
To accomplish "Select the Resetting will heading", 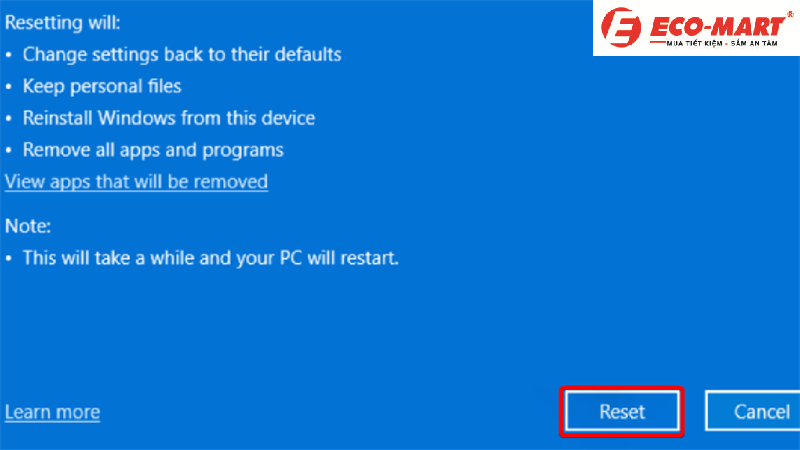I will tap(63, 22).
